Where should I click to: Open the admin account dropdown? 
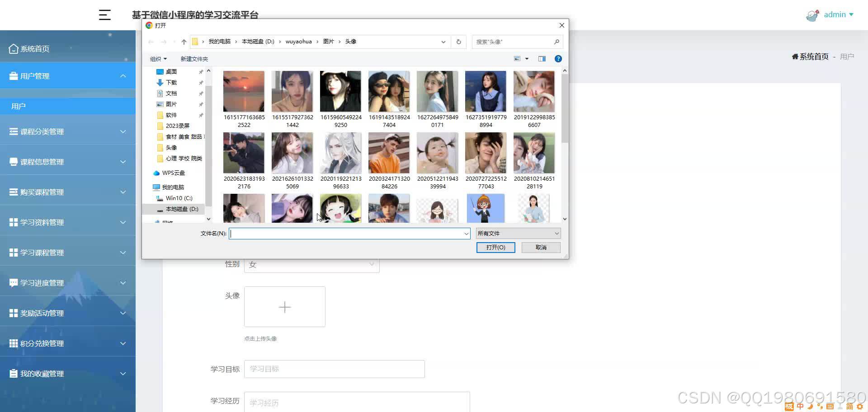coord(838,14)
